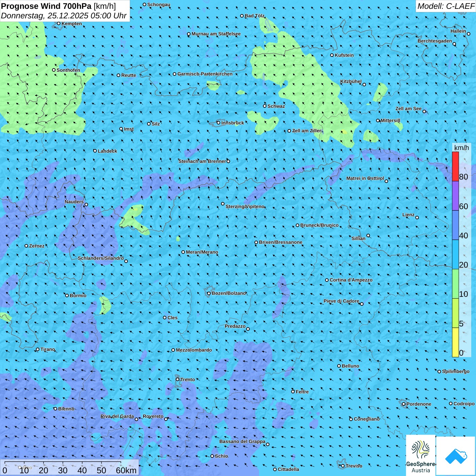This screenshot has height=476, width=476.
Task: Click the 'Kitzbühel' label
Action: pyautogui.click(x=351, y=81)
